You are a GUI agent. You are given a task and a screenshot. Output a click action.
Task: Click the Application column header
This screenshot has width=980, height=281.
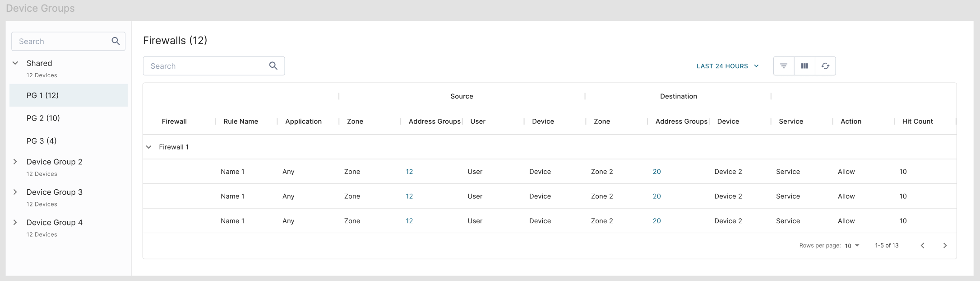304,121
